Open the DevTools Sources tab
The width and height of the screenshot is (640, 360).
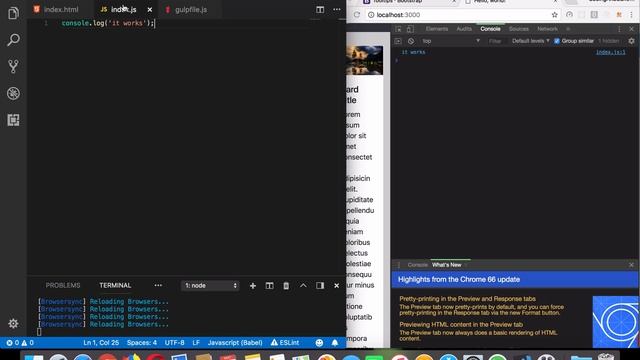coord(519,29)
